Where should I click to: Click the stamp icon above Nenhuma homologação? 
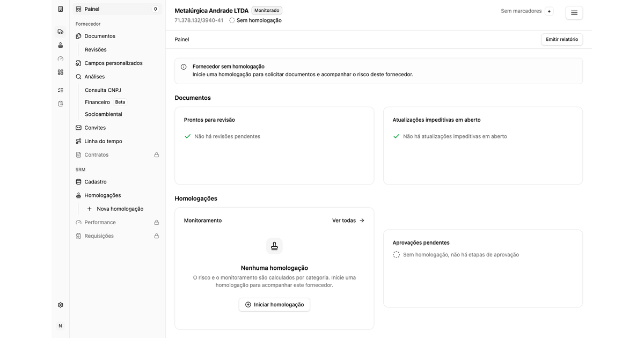point(274,246)
